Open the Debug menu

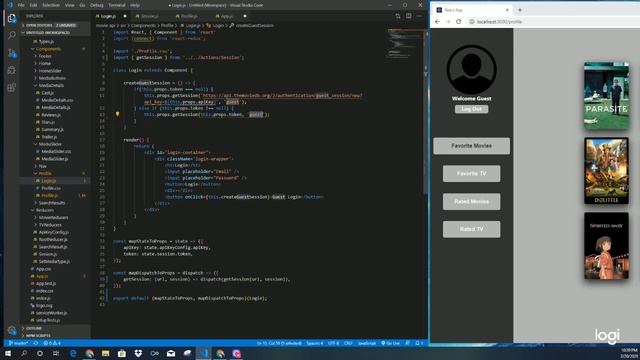pos(97,5)
